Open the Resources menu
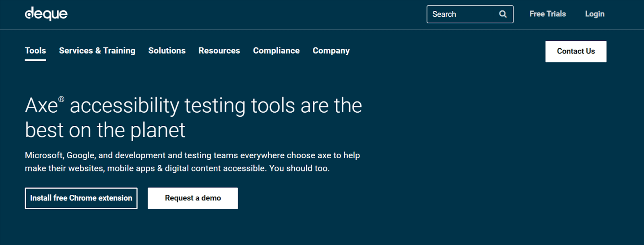This screenshot has height=245, width=644. pos(219,51)
